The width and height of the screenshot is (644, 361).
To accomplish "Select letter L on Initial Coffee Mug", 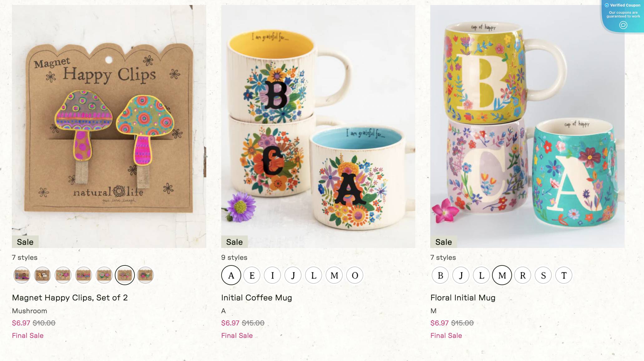I will (x=314, y=275).
